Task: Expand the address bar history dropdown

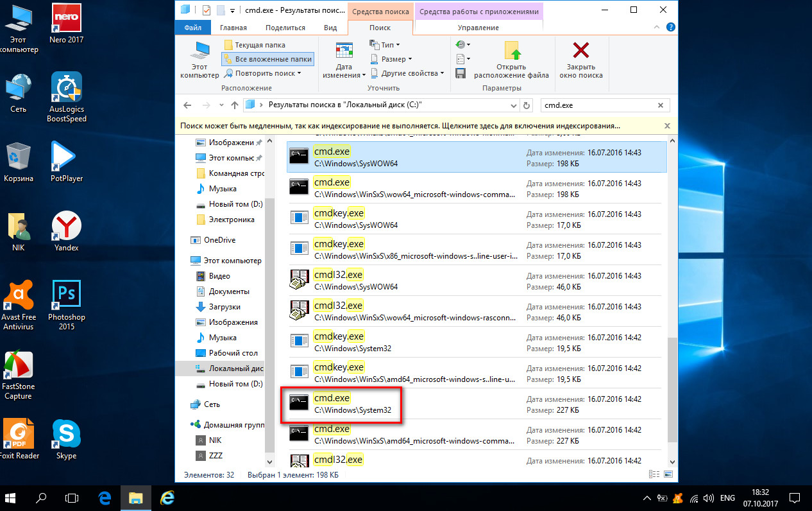Action: point(513,105)
